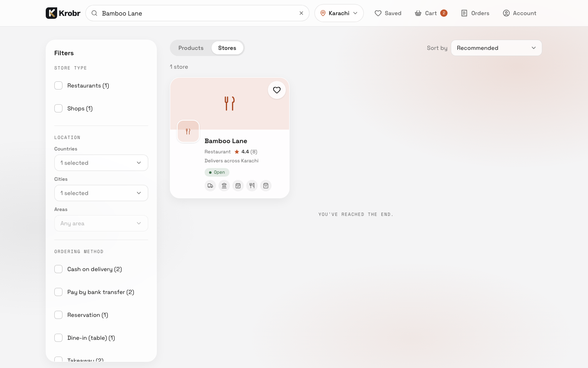
Task: Open the Areas Any area dropdown
Action: pyautogui.click(x=101, y=223)
